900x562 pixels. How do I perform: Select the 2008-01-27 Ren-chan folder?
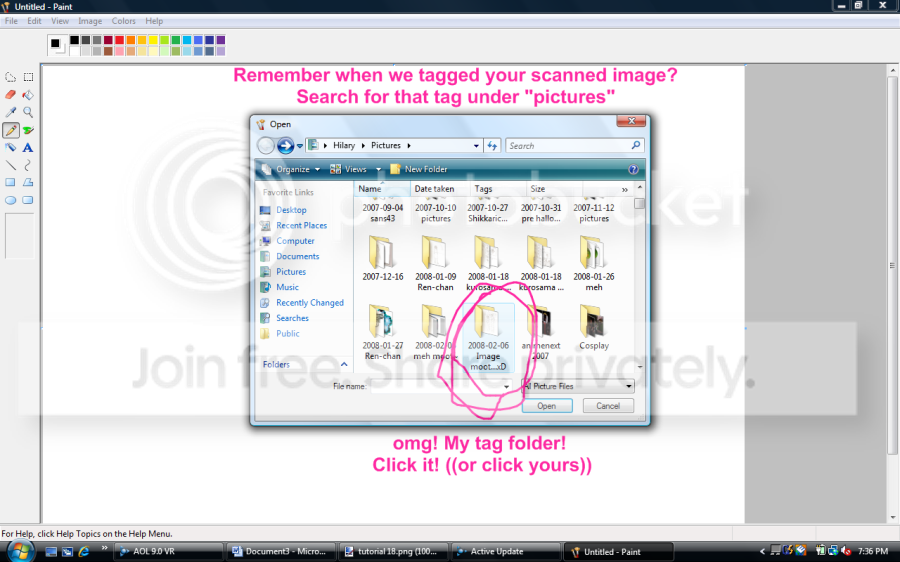pos(382,332)
